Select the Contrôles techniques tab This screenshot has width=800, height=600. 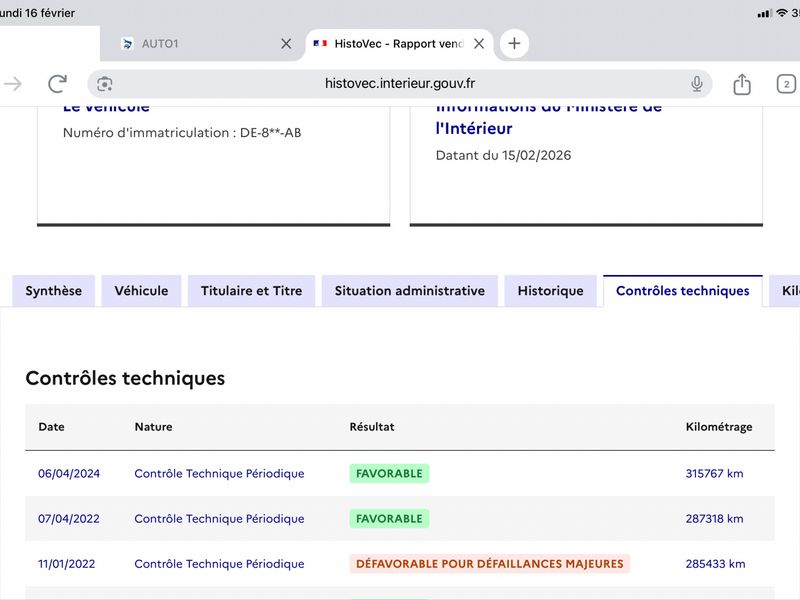click(682, 291)
